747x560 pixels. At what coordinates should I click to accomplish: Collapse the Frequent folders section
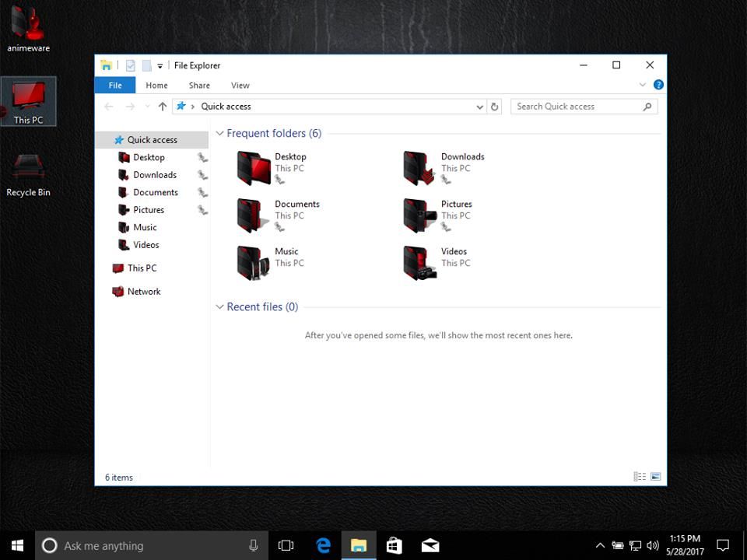pyautogui.click(x=219, y=134)
